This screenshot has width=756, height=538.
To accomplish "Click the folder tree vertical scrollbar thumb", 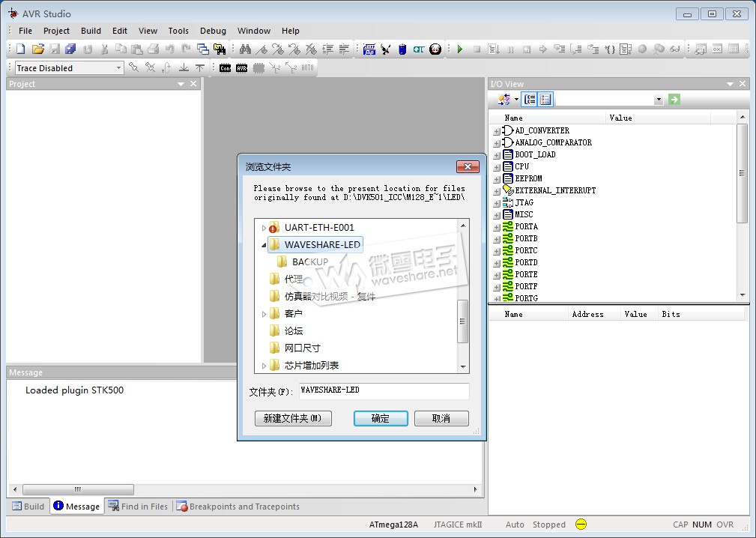I will (x=463, y=322).
